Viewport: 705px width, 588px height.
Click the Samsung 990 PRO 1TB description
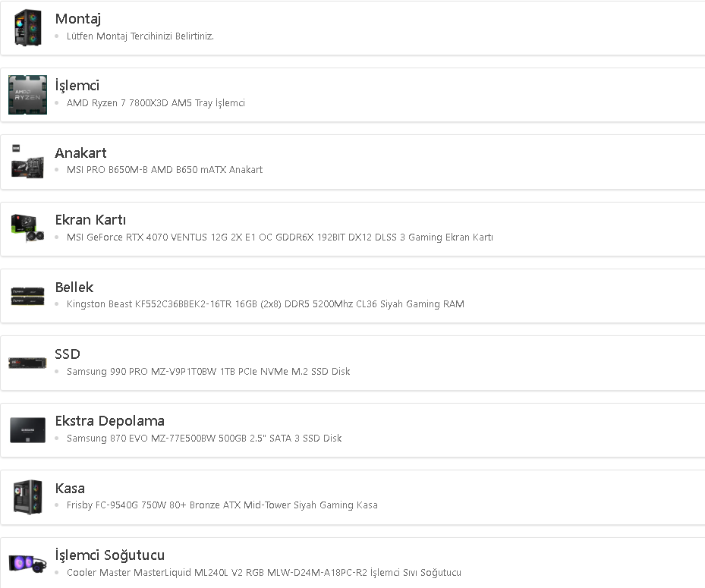[x=209, y=372]
